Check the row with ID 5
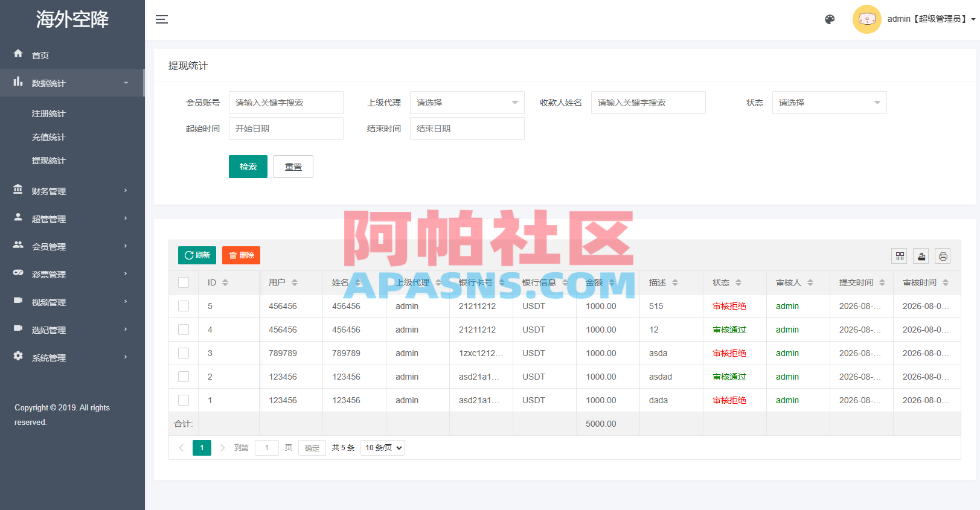The image size is (980, 510). click(x=184, y=306)
